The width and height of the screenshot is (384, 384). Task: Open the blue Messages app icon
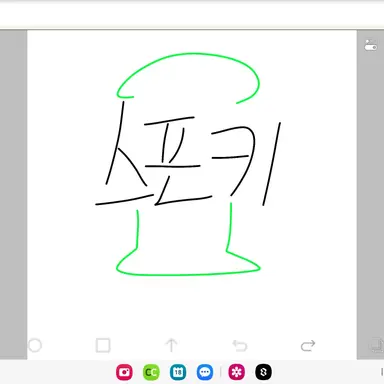(x=205, y=372)
